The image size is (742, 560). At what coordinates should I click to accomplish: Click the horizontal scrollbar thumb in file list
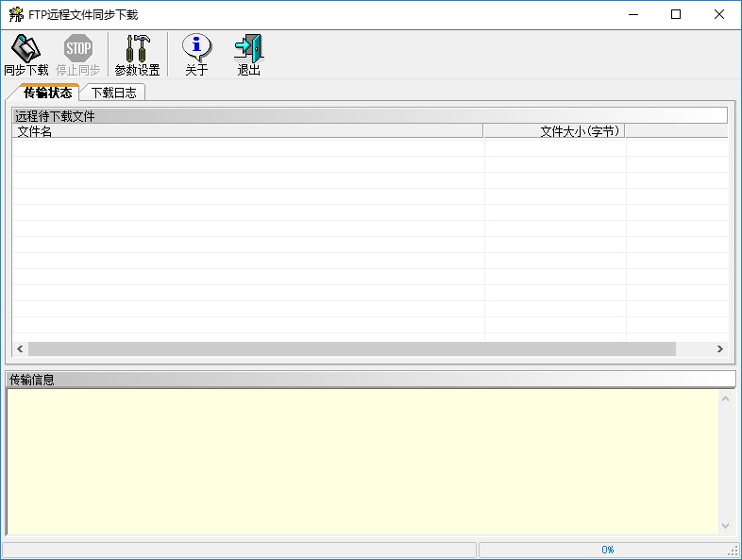coord(351,348)
